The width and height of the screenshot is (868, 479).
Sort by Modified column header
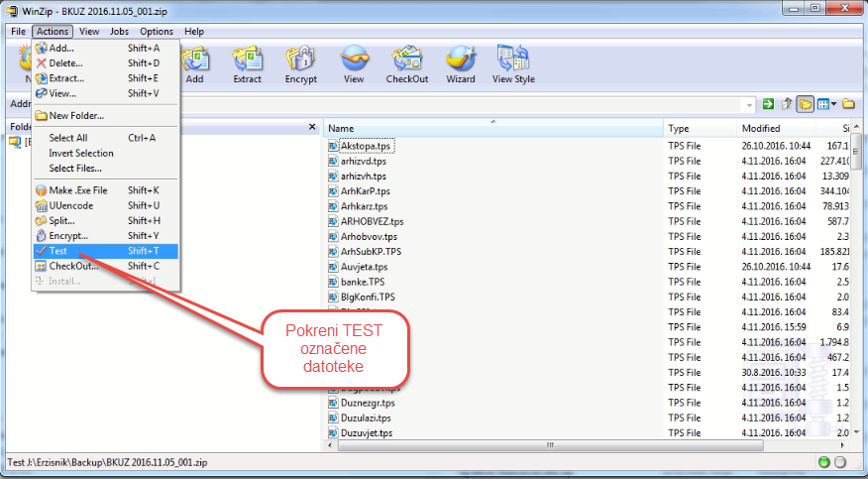[x=776, y=129]
